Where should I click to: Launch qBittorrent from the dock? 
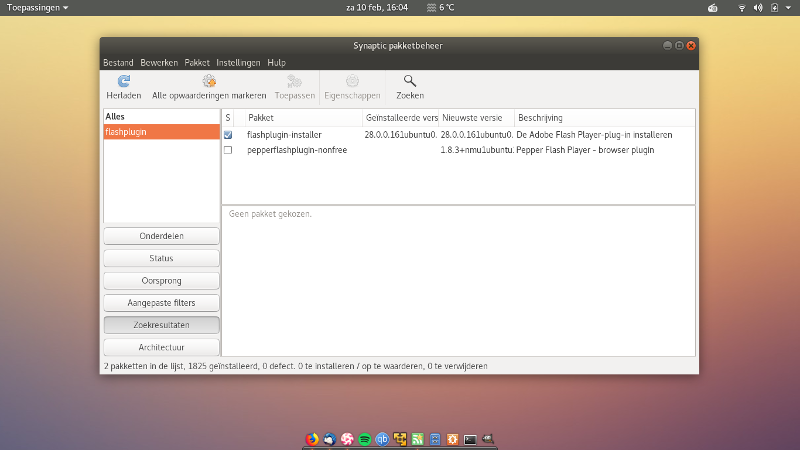pos(382,438)
